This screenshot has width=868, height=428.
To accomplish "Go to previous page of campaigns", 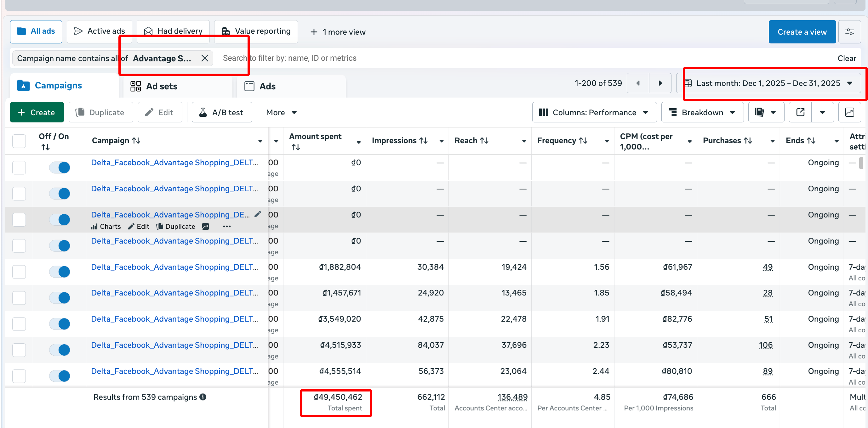I will pyautogui.click(x=638, y=83).
